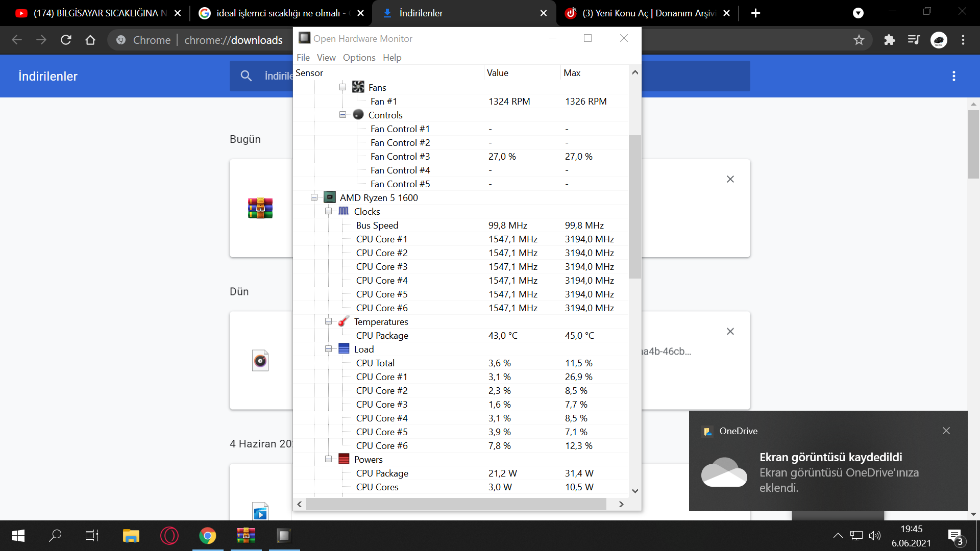Click the WinRAR archive file icon in downloads
Image resolution: width=980 pixels, height=551 pixels.
[x=260, y=208]
